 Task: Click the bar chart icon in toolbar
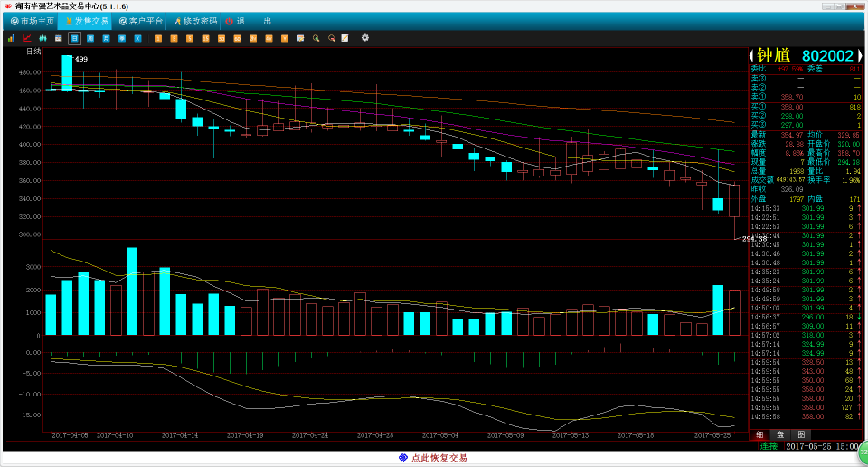tap(11, 38)
